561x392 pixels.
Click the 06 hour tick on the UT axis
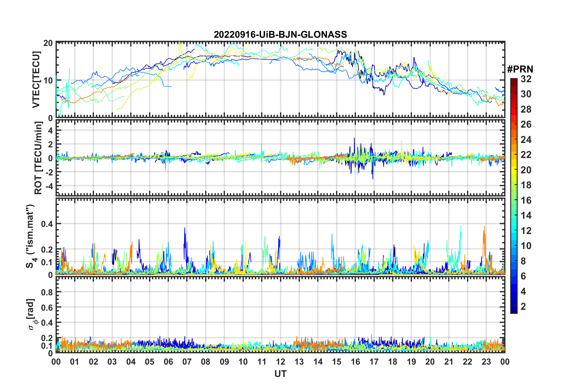coord(168,362)
